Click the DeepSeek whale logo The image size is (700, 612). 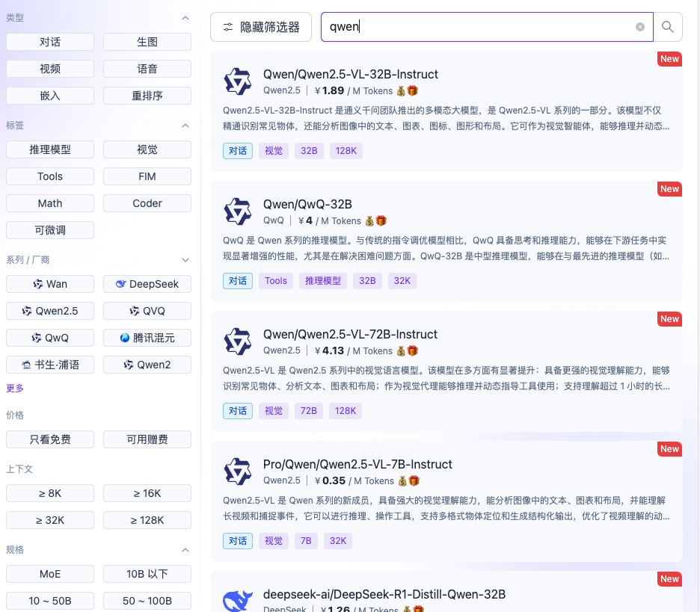coord(238,600)
